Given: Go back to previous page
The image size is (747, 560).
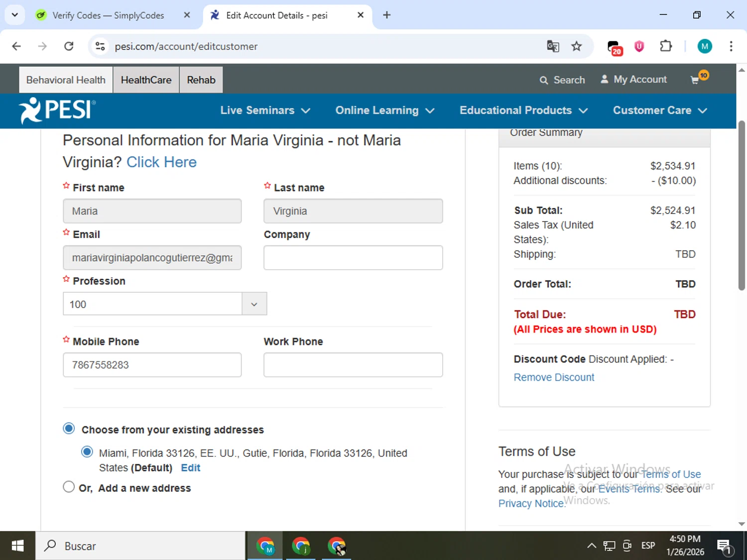Looking at the screenshot, I should (16, 46).
